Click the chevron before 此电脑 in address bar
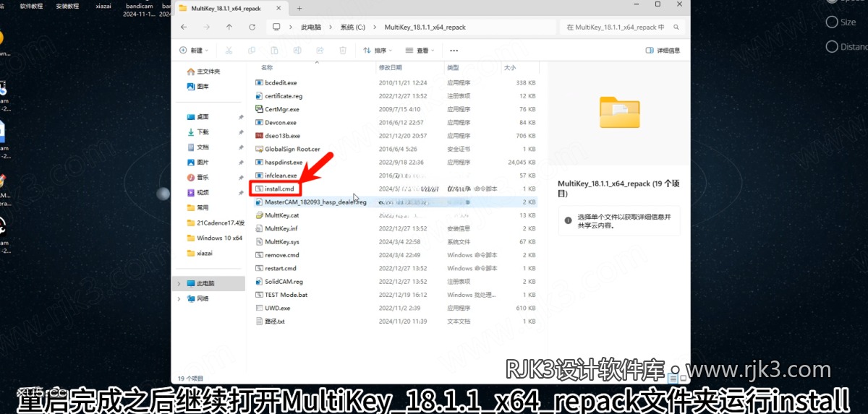 point(292,27)
